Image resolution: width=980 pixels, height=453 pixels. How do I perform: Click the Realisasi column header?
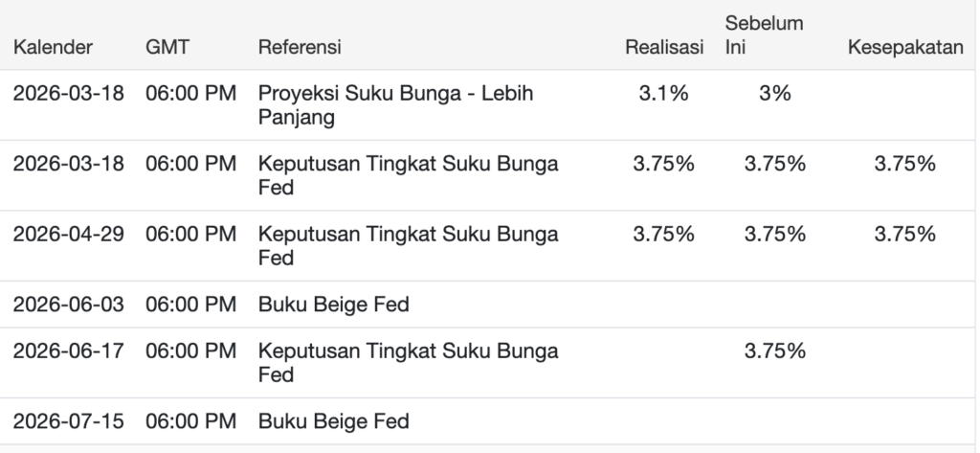(x=664, y=47)
